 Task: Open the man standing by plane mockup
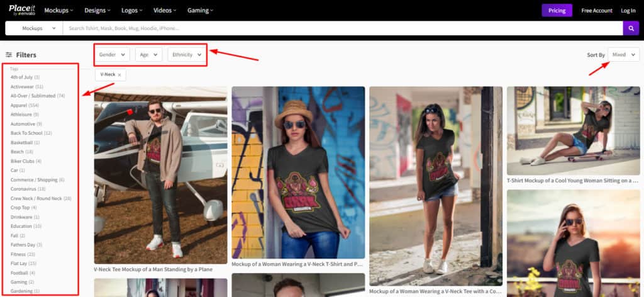tap(160, 174)
